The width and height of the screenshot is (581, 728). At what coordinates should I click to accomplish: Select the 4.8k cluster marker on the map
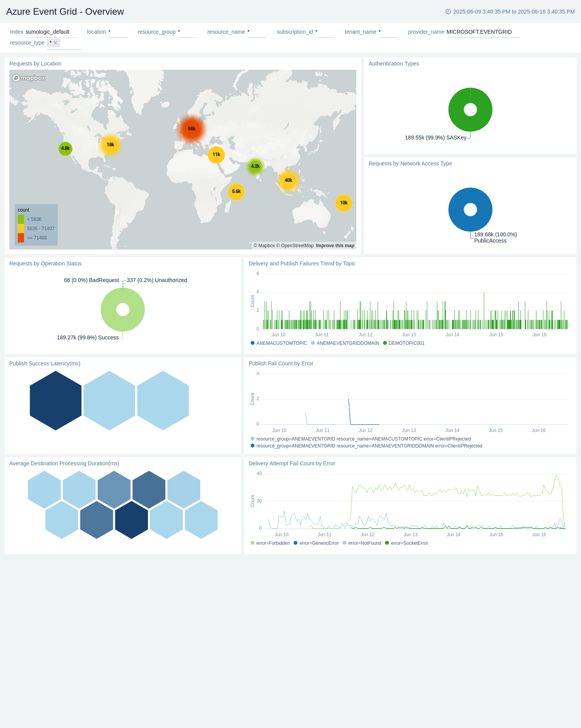[65, 148]
